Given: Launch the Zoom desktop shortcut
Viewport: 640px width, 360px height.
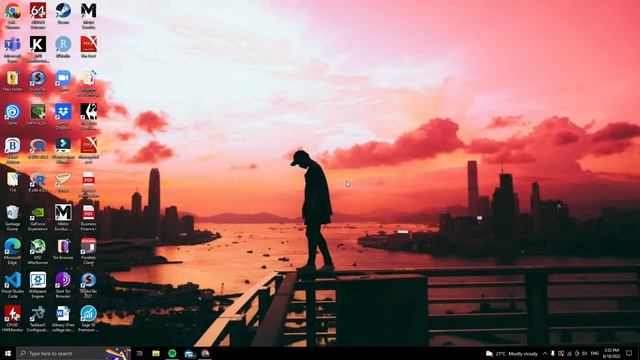Looking at the screenshot, I should point(63,81).
